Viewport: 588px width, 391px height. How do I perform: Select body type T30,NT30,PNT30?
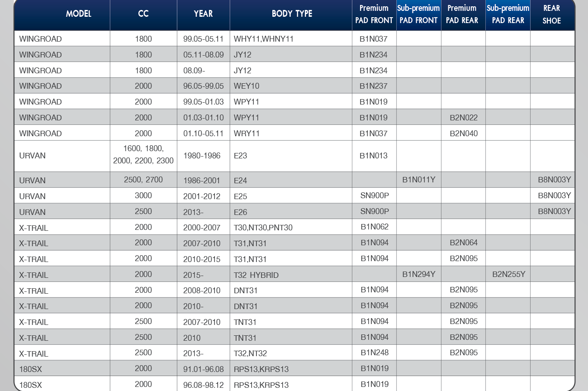pyautogui.click(x=263, y=228)
